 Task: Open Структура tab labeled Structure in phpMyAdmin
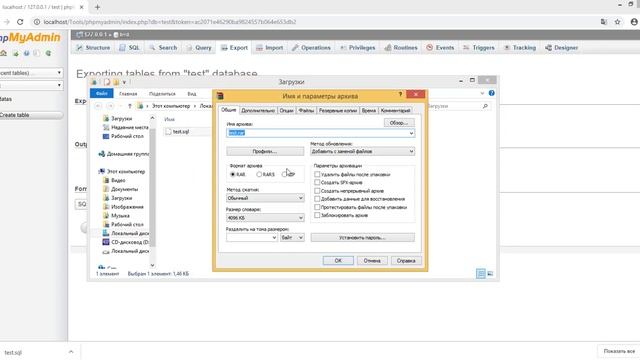[93, 48]
